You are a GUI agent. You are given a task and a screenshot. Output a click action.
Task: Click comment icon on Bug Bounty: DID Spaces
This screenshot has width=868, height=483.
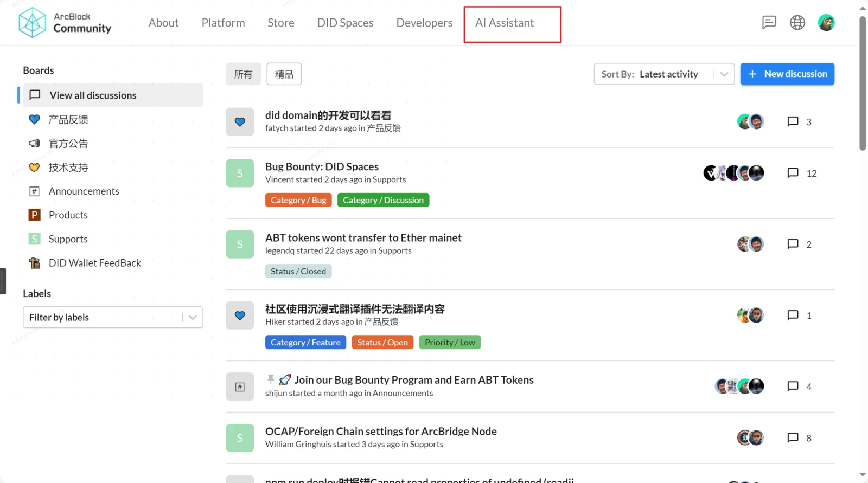point(793,173)
